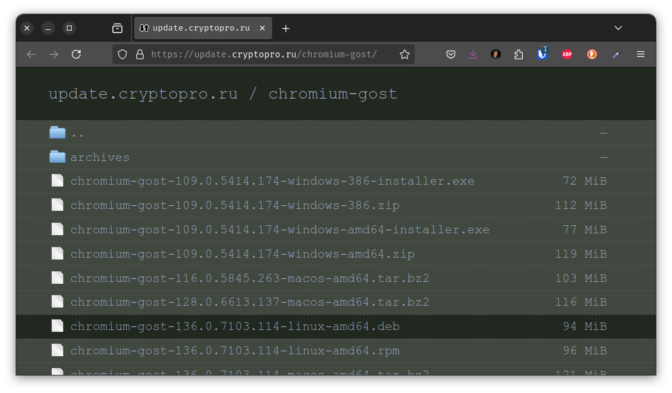Reload the page with the refresh icon
Viewport: 672px width, 393px height.
(76, 54)
